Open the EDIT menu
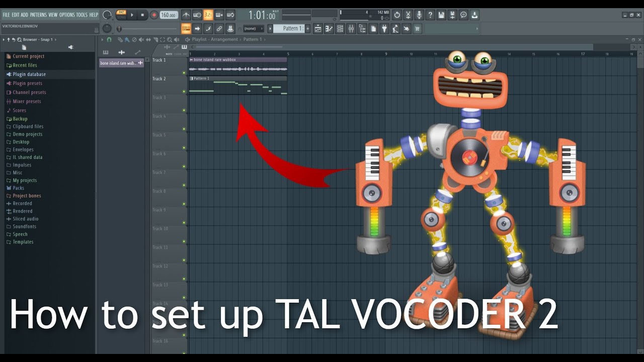Viewport: 644px width, 362px height. 15,15
